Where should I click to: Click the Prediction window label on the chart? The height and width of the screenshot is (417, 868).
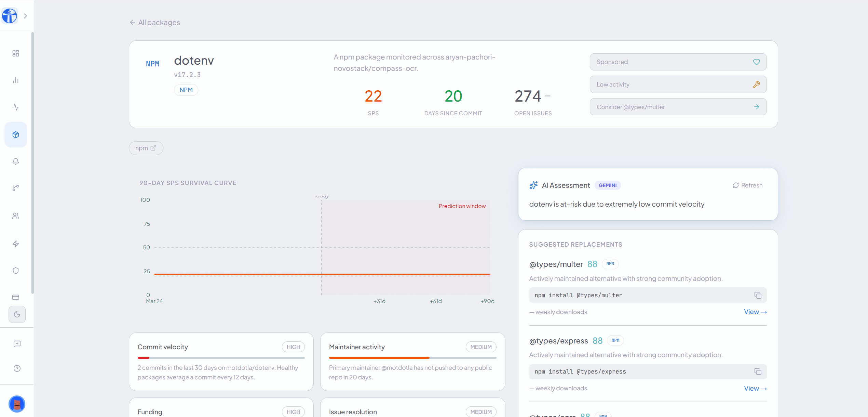(462, 206)
